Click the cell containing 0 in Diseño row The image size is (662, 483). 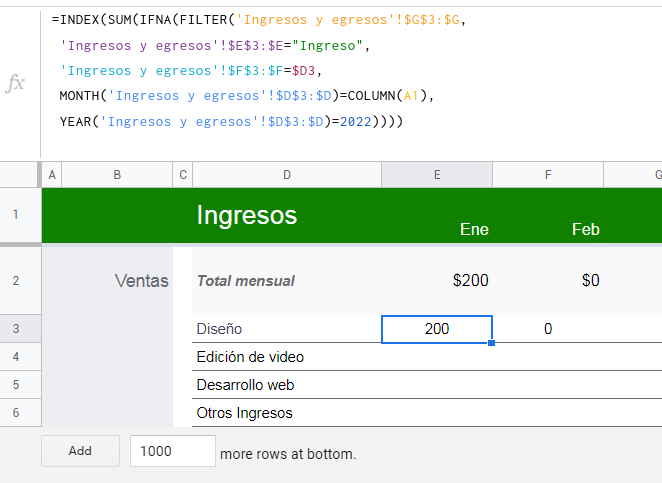pyautogui.click(x=548, y=329)
